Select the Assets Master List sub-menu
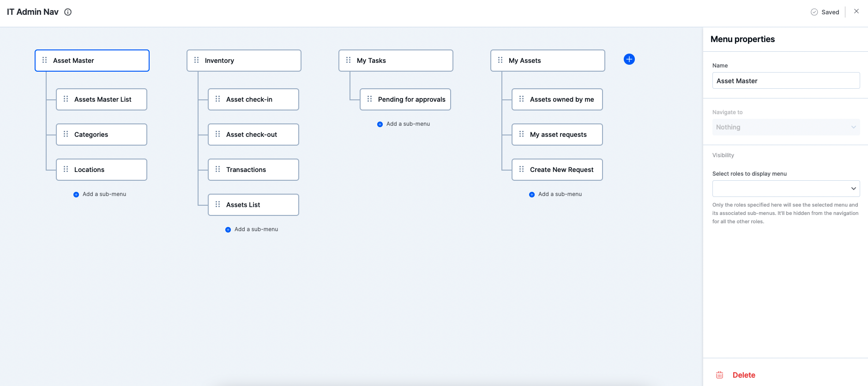 pyautogui.click(x=102, y=99)
